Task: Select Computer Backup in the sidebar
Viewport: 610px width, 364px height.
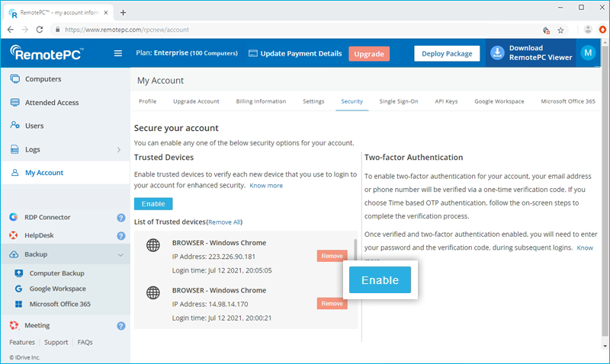Action: tap(56, 273)
